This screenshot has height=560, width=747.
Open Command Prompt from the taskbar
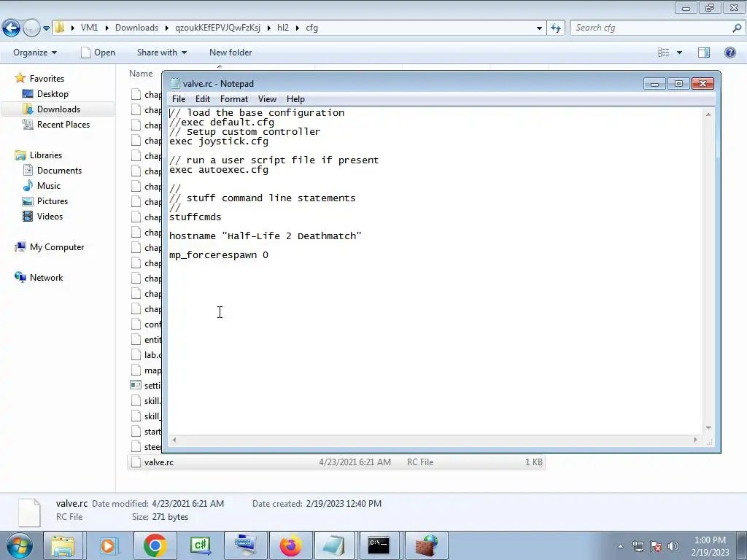(x=379, y=545)
